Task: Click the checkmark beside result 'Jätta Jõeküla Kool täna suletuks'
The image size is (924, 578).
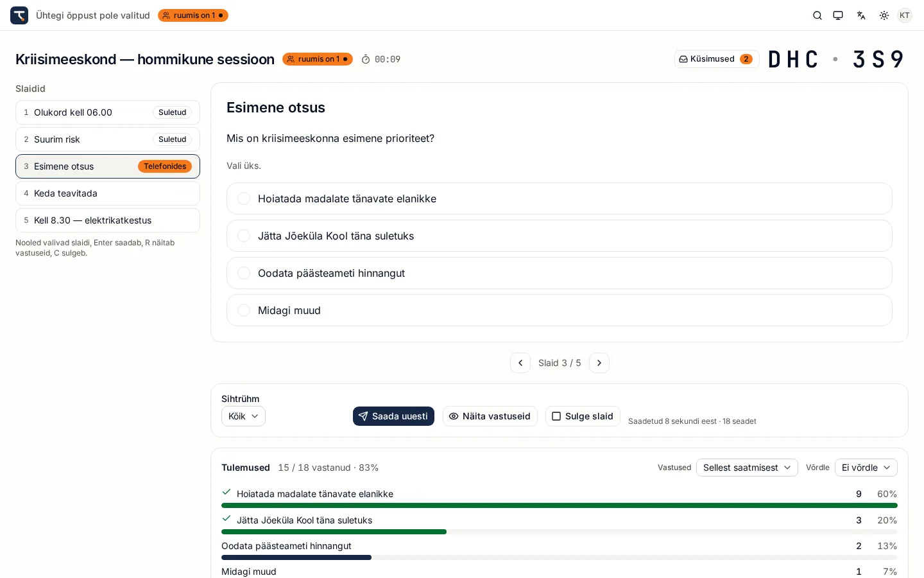Action: [227, 519]
